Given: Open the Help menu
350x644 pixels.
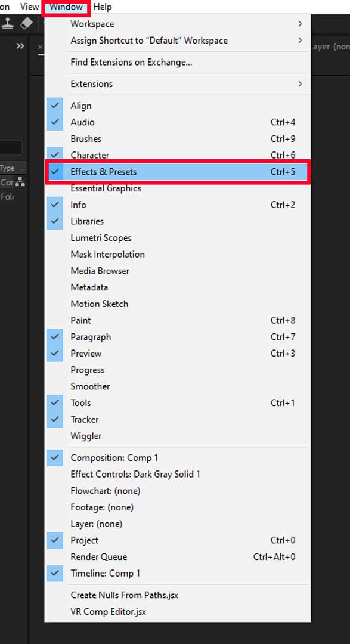Looking at the screenshot, I should [103, 7].
